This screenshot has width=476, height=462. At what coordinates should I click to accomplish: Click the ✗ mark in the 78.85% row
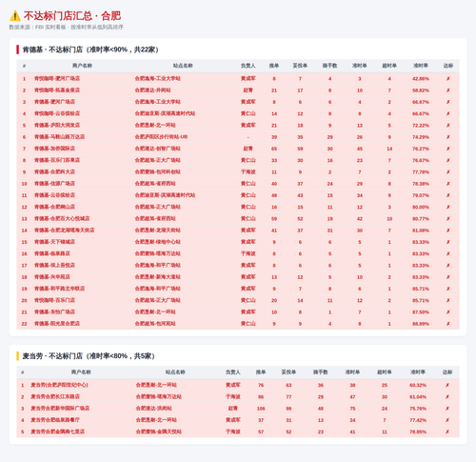[447, 432]
